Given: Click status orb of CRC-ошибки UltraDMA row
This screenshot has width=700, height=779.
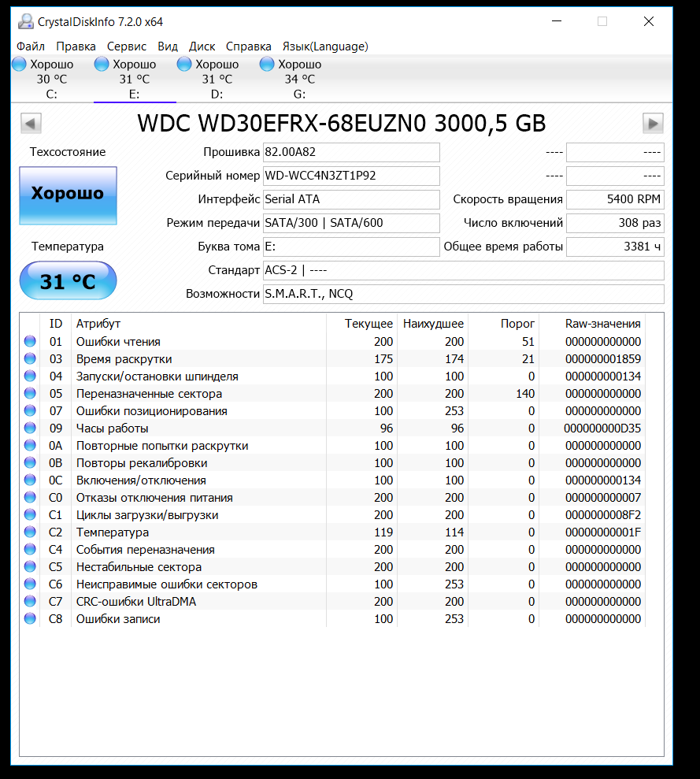Looking at the screenshot, I should point(30,601).
